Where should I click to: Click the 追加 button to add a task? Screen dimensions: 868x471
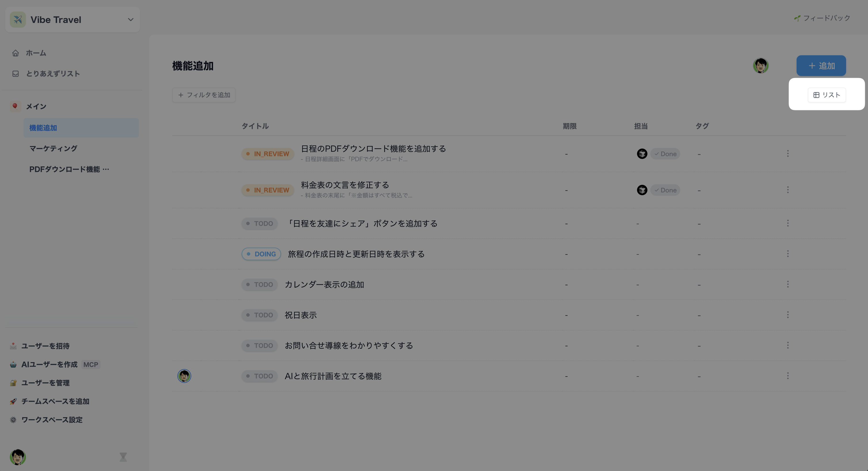pyautogui.click(x=821, y=65)
